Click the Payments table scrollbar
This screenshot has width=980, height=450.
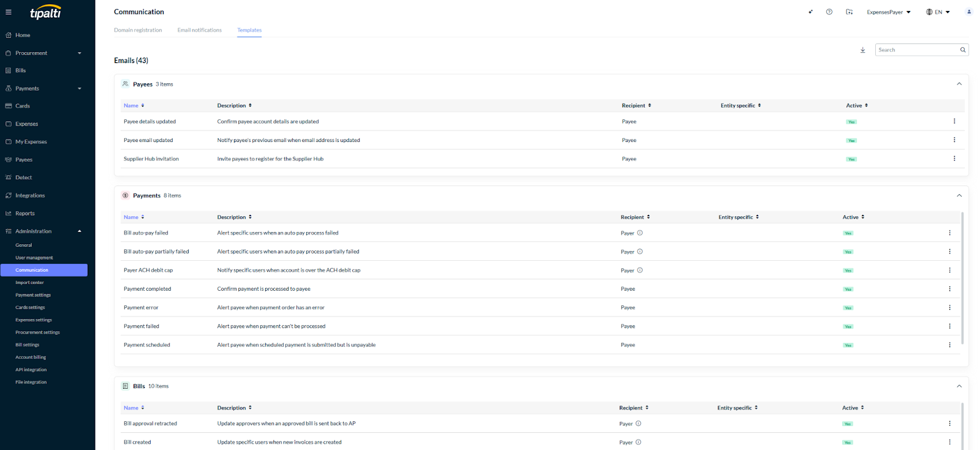962,279
